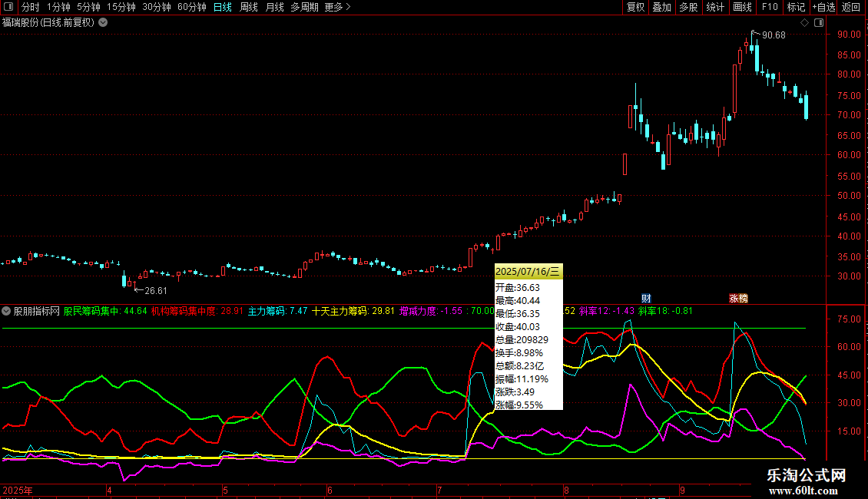Click the 返回 back button

(x=851, y=7)
